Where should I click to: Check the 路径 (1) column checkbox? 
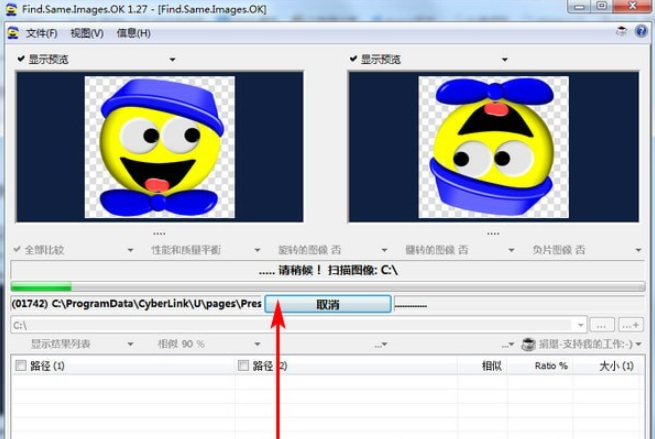(20, 366)
